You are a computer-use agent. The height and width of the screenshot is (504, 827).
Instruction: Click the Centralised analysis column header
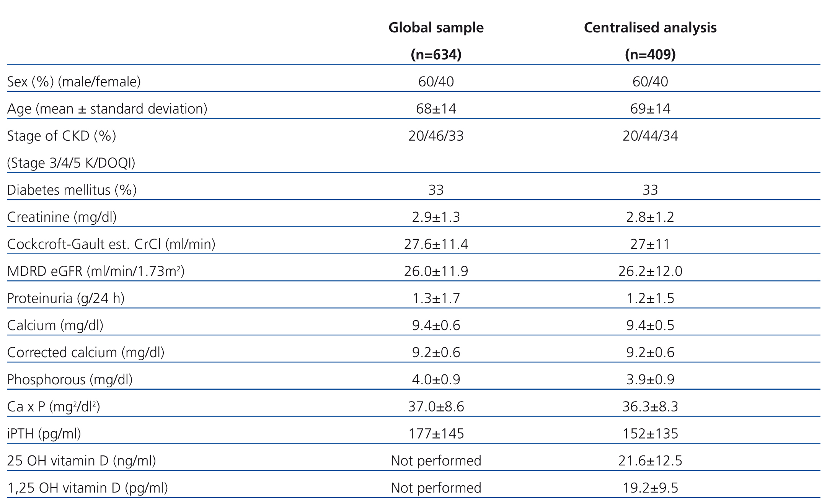coord(650,28)
